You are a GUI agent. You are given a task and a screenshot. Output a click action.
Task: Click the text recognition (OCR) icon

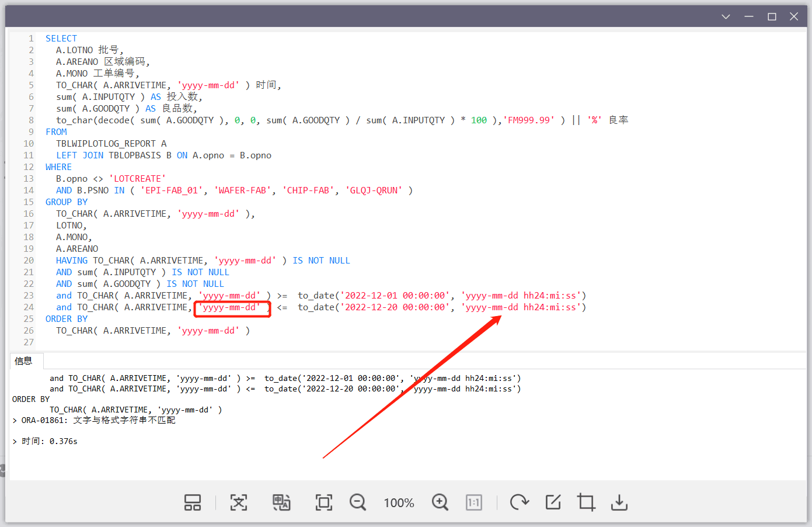tap(239, 502)
